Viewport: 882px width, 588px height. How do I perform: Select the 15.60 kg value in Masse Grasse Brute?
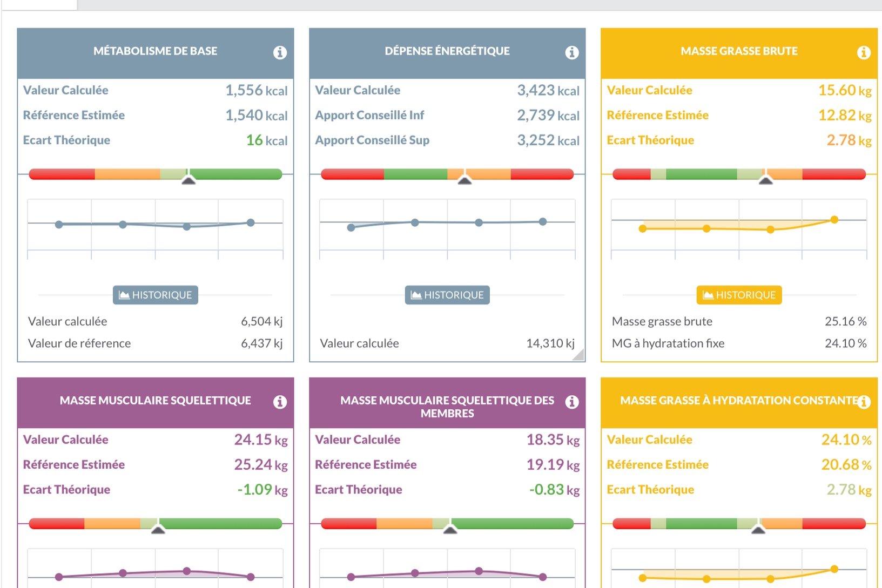pyautogui.click(x=845, y=90)
